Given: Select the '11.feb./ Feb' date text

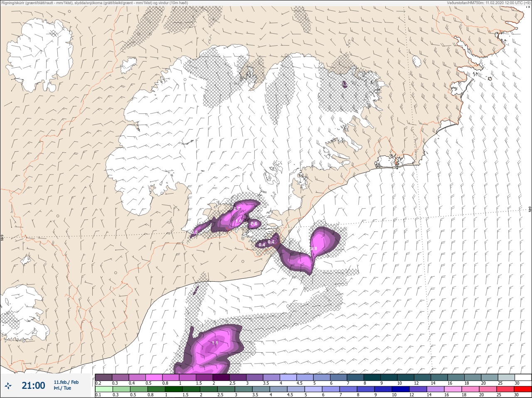Looking at the screenshot, I should tap(66, 382).
